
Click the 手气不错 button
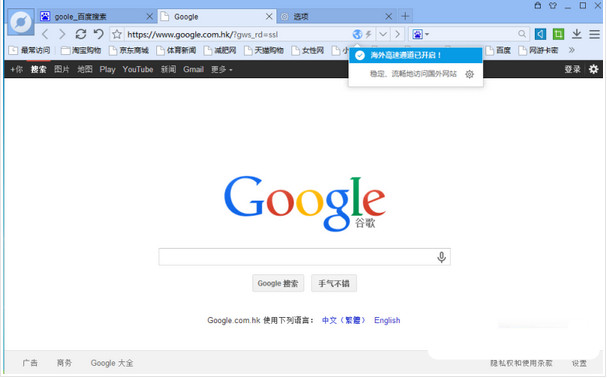coord(334,284)
